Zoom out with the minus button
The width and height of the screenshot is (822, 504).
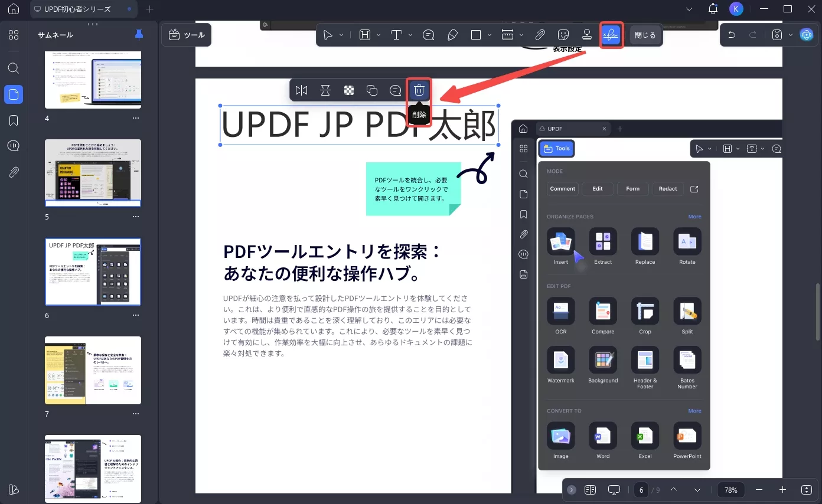coord(759,490)
